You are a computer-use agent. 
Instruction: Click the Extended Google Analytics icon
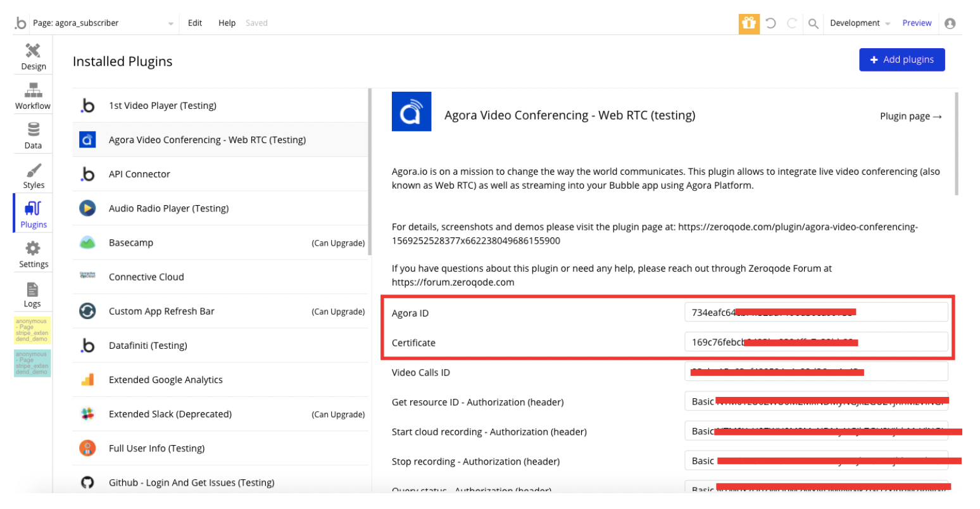pyautogui.click(x=87, y=380)
